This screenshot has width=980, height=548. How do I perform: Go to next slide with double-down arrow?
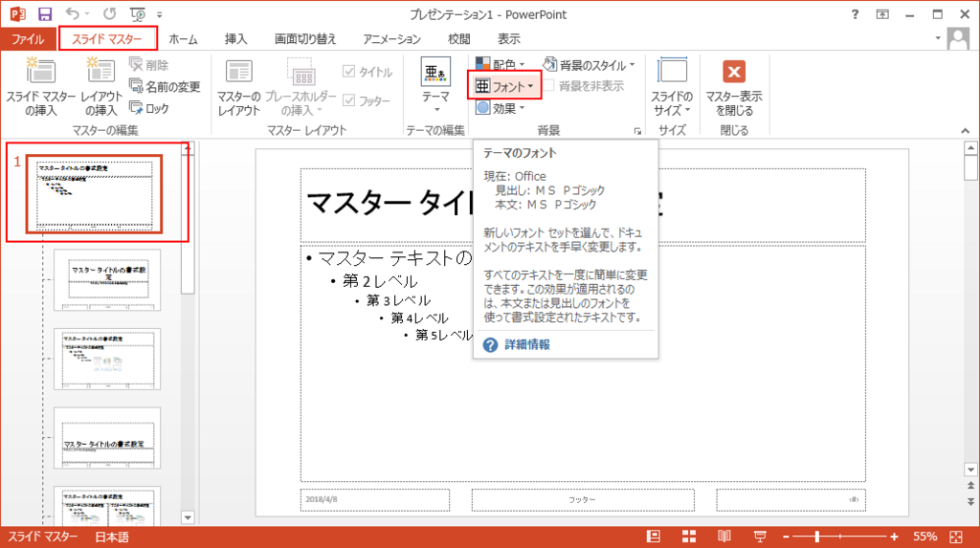point(970,501)
